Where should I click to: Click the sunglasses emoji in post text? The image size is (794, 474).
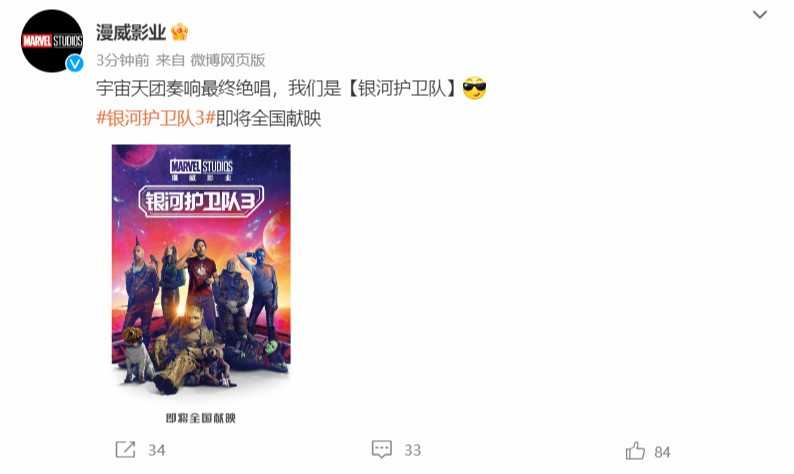(x=474, y=89)
